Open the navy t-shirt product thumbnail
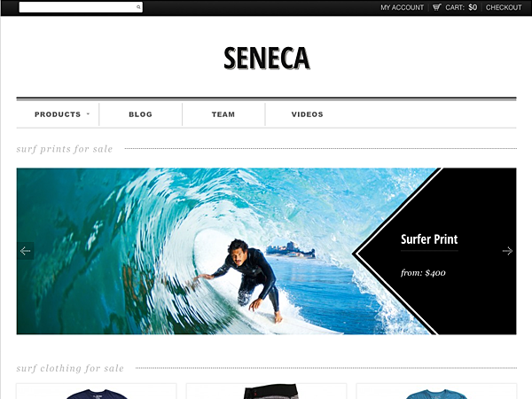Image resolution: width=532 pixels, height=399 pixels. [x=97, y=392]
